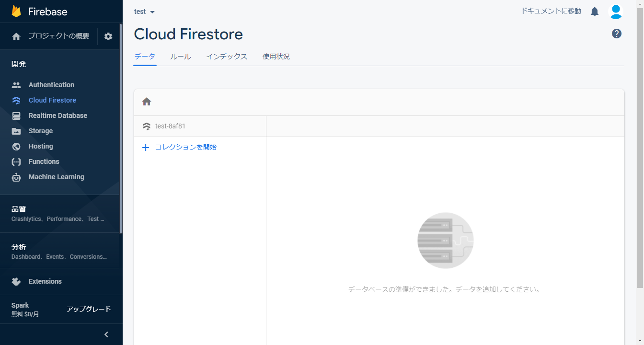Click the Firebase flame logo

[16, 11]
